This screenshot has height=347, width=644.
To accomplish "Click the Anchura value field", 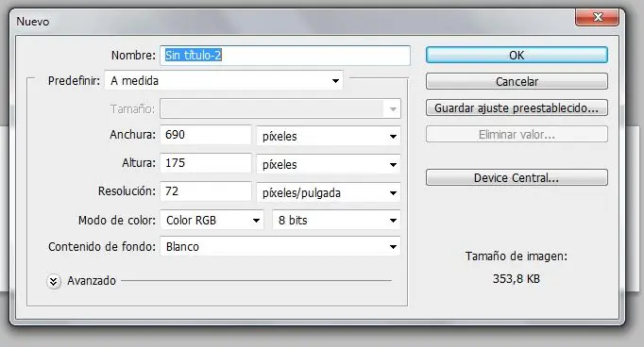I will point(206,135).
